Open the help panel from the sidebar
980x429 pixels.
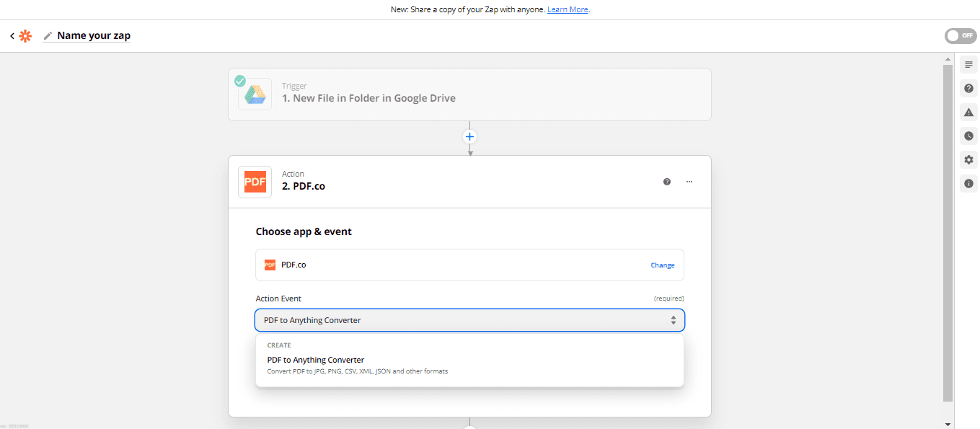[968, 88]
